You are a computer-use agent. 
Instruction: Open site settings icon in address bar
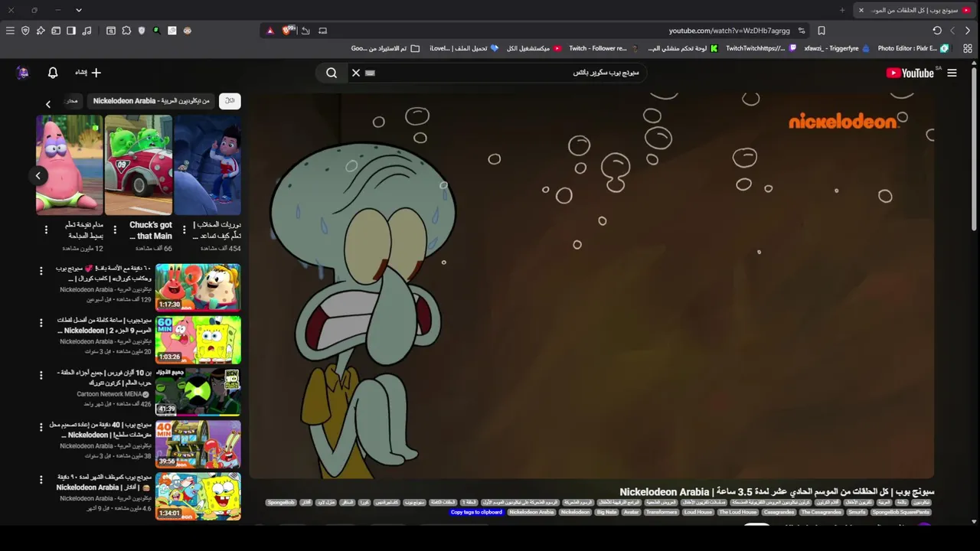point(802,31)
